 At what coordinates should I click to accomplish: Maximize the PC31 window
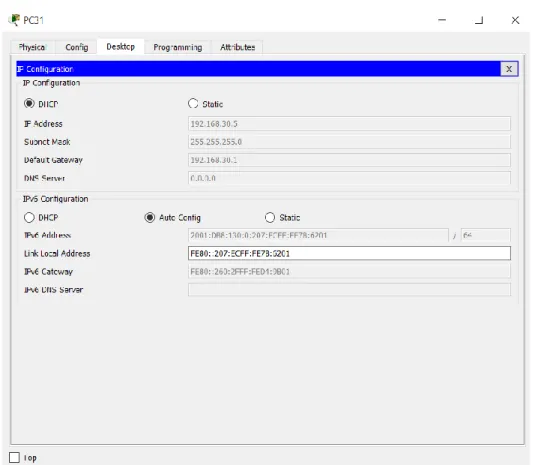click(x=479, y=20)
